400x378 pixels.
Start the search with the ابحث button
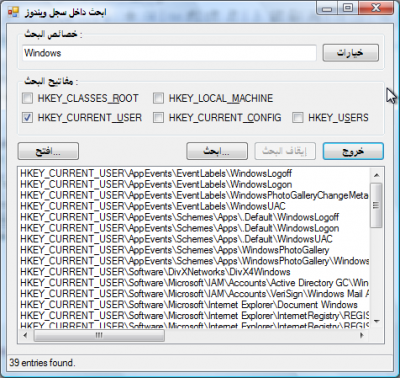(217, 151)
